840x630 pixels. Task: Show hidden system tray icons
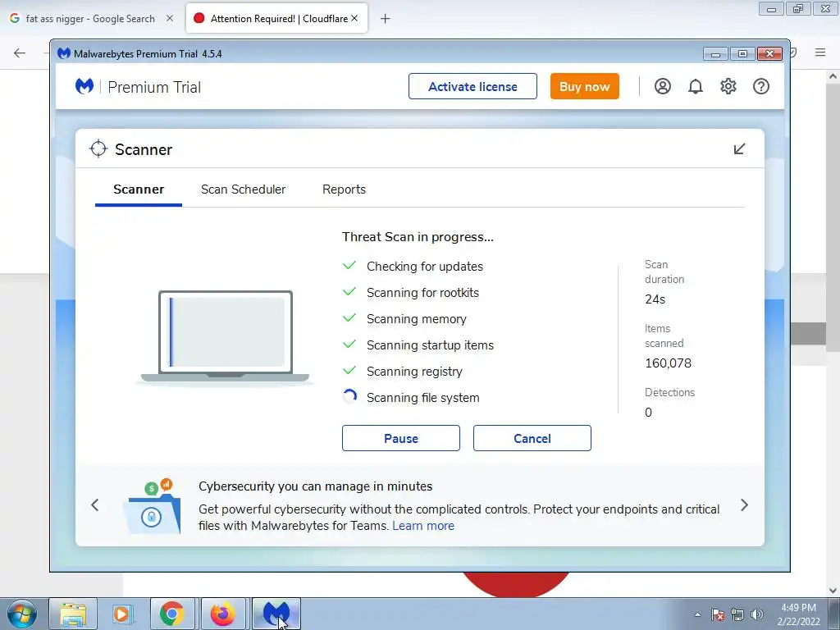[697, 614]
